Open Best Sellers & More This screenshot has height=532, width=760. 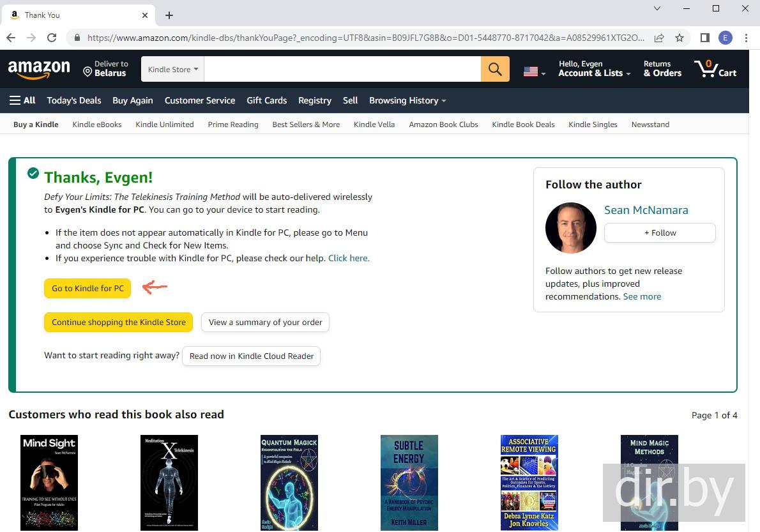(x=306, y=125)
